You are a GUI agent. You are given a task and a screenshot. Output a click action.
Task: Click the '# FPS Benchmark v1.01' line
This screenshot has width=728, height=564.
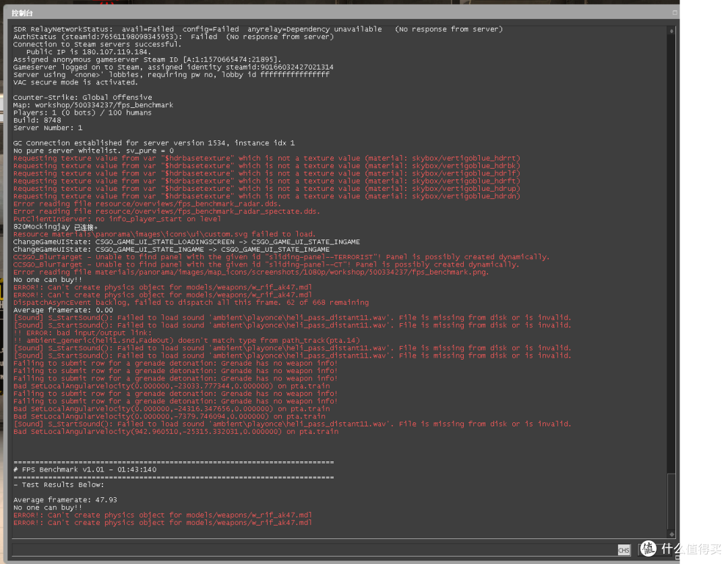[x=85, y=470]
